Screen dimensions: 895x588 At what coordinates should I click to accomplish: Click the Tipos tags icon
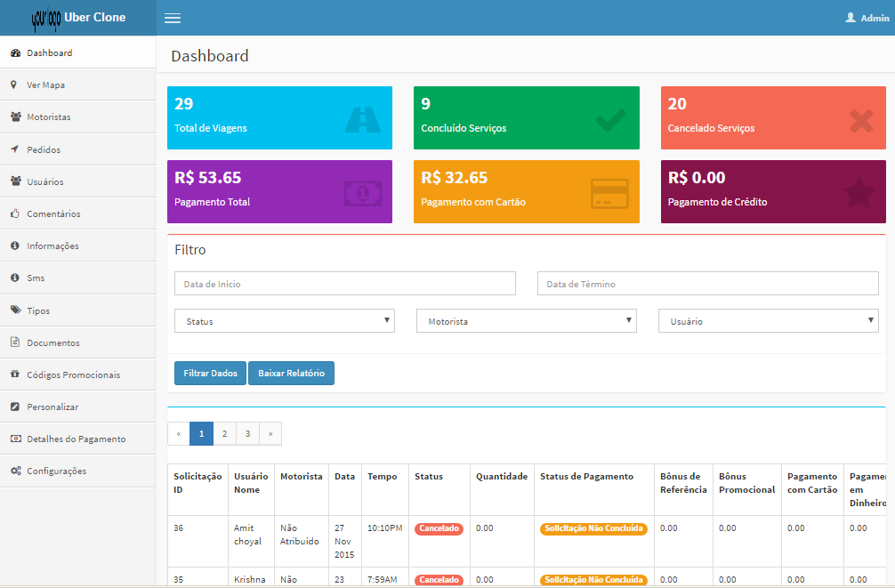15,310
